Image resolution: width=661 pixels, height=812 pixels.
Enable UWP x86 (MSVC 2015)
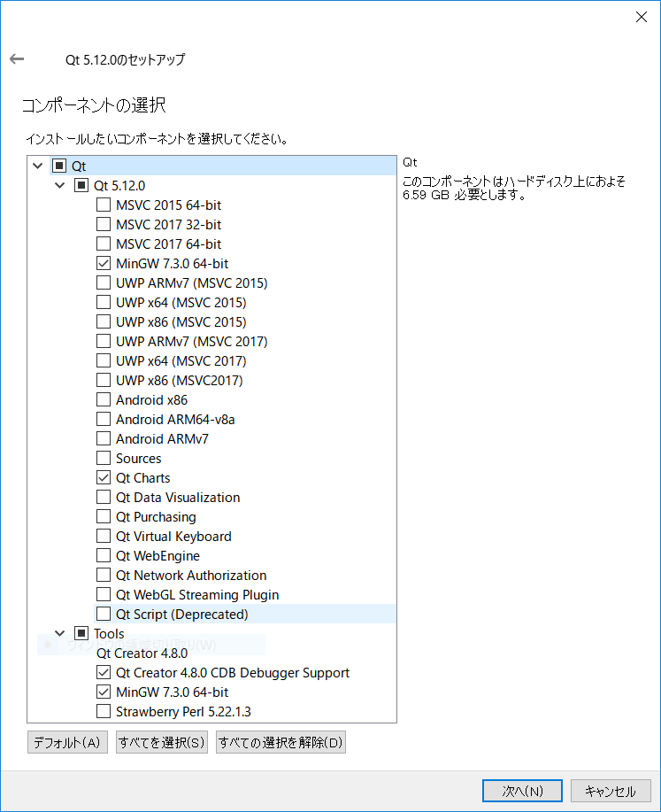tap(104, 322)
